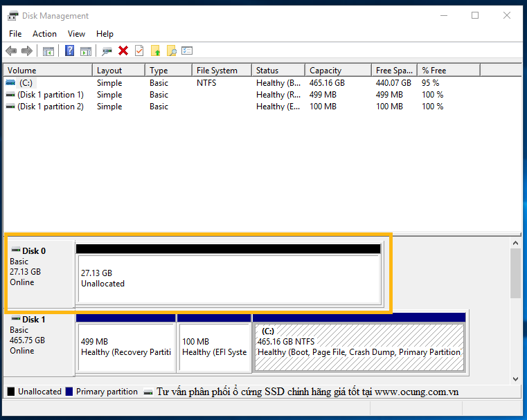Click the Forward arrow toolbar icon
The image size is (527, 420).
tap(27, 51)
